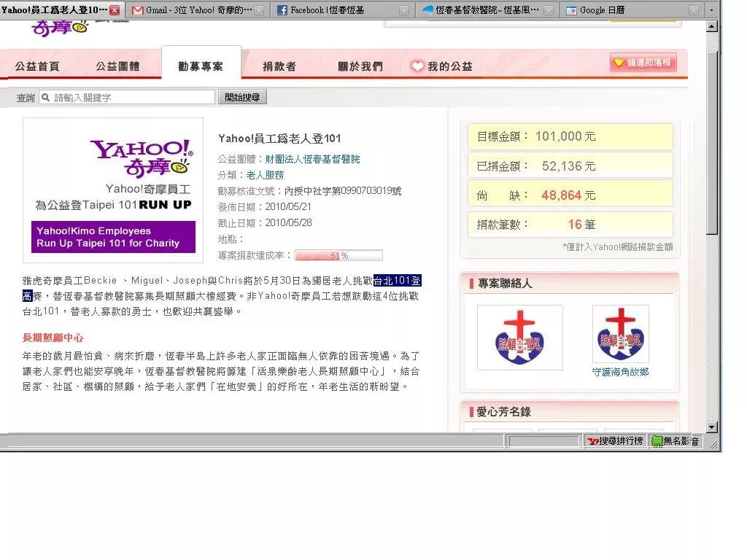
Task: Open the 公益團體 menu item
Action: pyautogui.click(x=117, y=66)
